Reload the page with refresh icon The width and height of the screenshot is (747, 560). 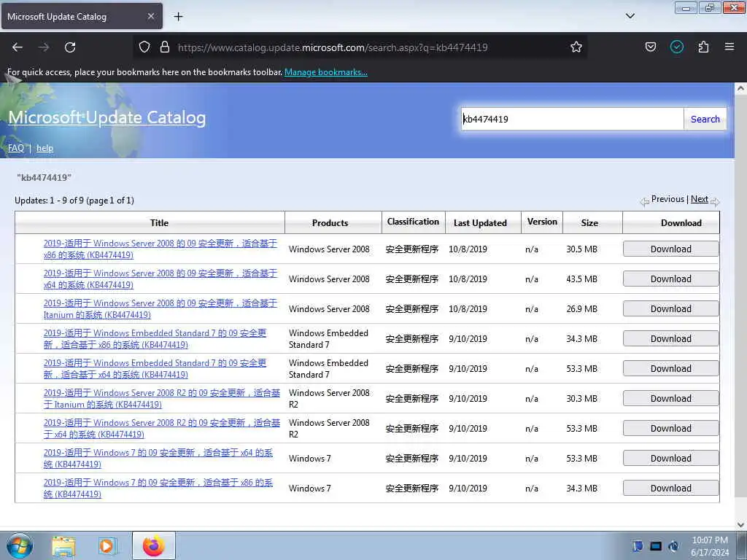[x=70, y=47]
